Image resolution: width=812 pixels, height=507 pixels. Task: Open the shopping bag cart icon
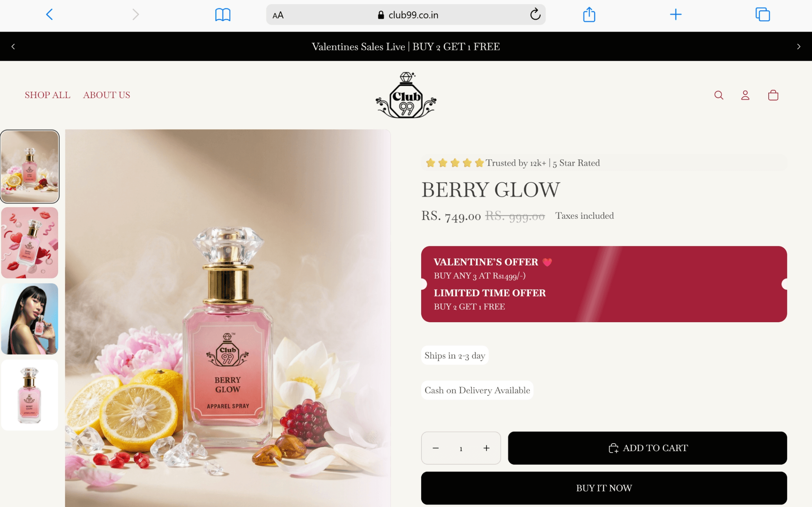pos(773,95)
